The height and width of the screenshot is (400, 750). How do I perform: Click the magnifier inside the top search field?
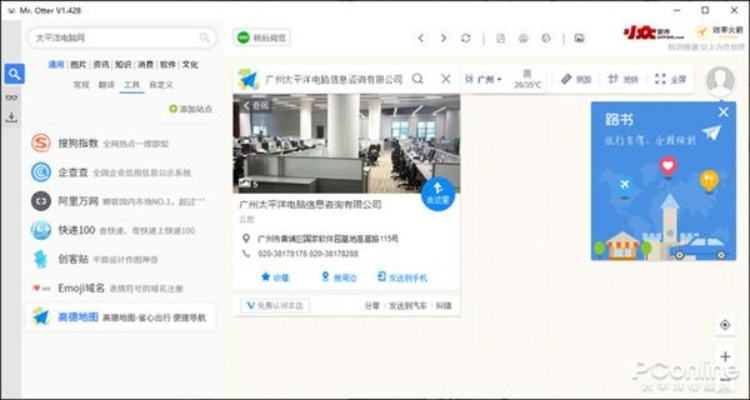click(x=204, y=38)
